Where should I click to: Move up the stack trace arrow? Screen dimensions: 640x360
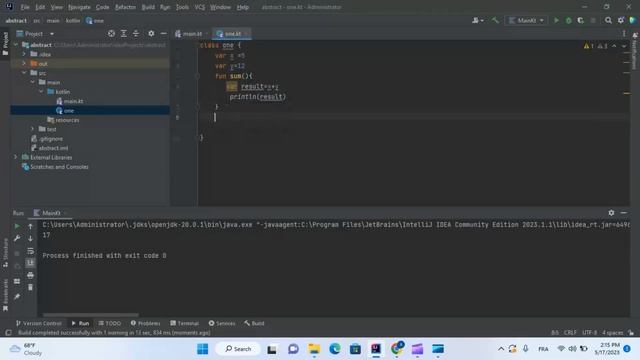point(30,226)
